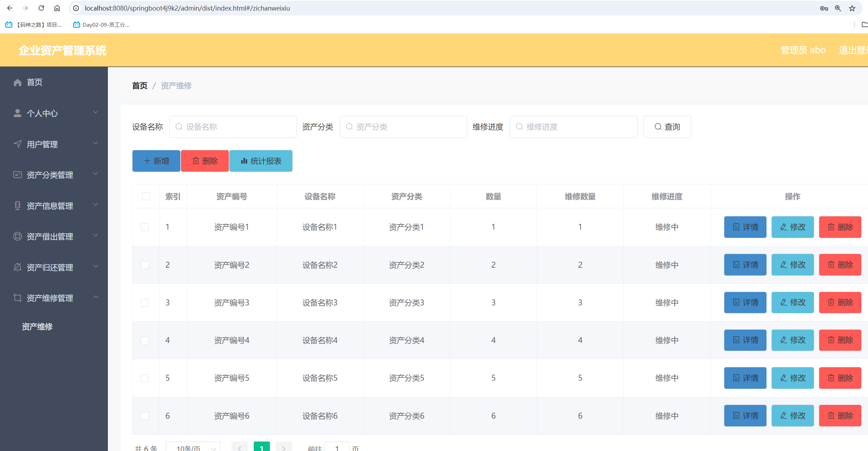Open the 管理员 abo account menu

[803, 50]
